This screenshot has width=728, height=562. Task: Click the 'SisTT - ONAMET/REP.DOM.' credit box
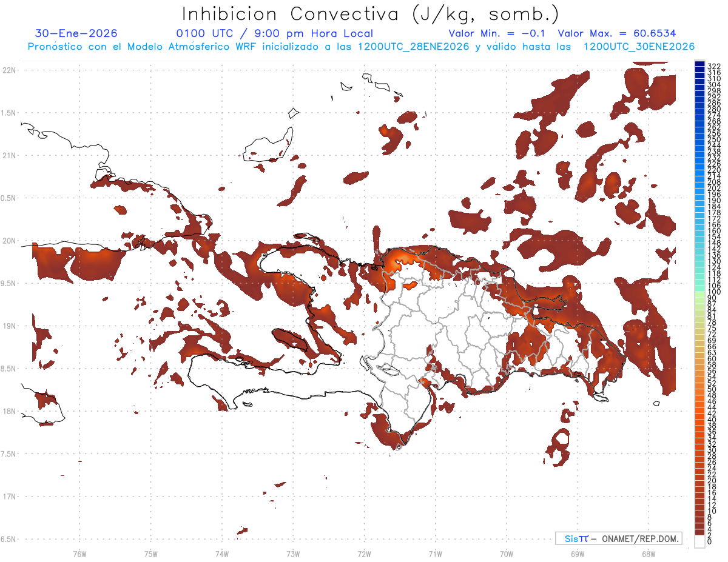pos(618,538)
